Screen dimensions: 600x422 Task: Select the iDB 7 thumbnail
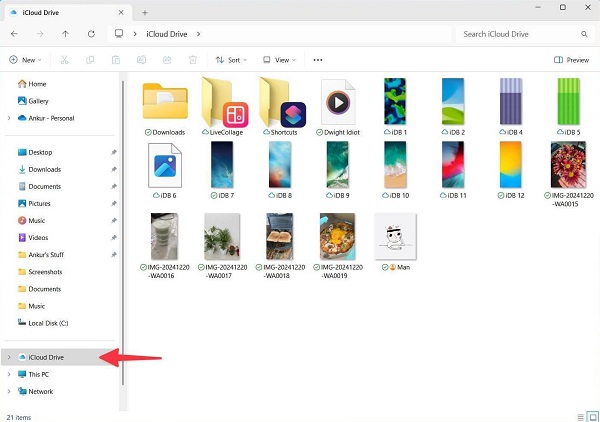click(x=222, y=165)
